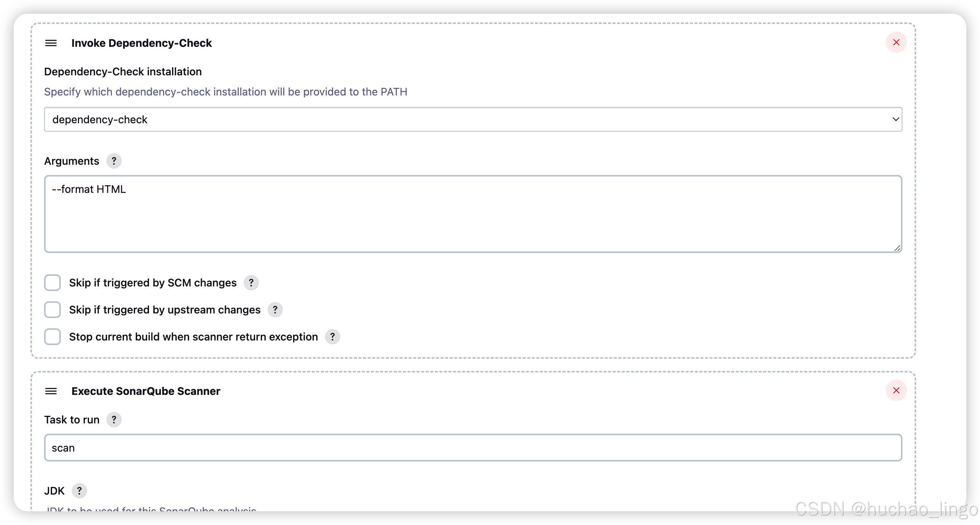Viewport: 980px width, 525px height.
Task: Click the dropdown arrow next to dependency-check
Action: pyautogui.click(x=896, y=119)
